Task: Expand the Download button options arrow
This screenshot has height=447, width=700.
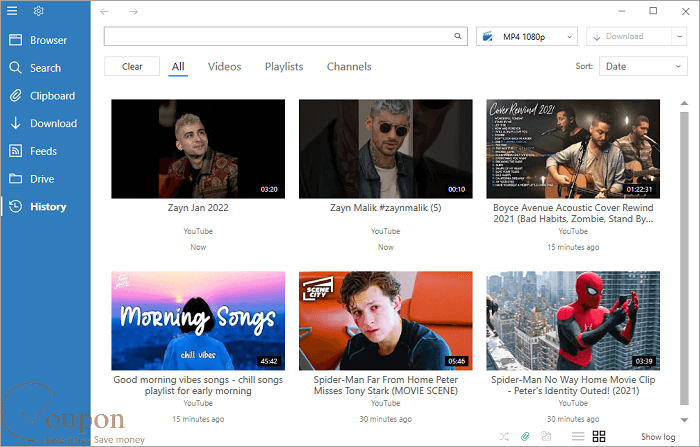Action: coord(679,37)
